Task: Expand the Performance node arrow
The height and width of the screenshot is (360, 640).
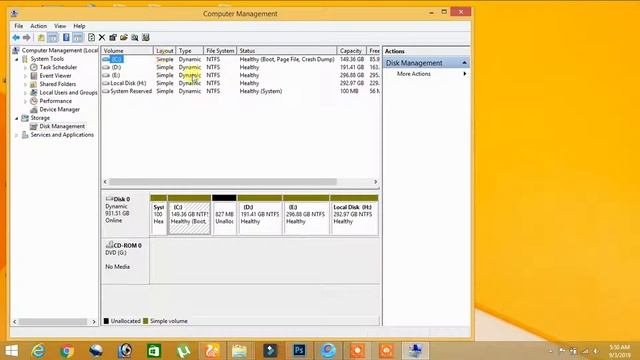Action: [25, 101]
